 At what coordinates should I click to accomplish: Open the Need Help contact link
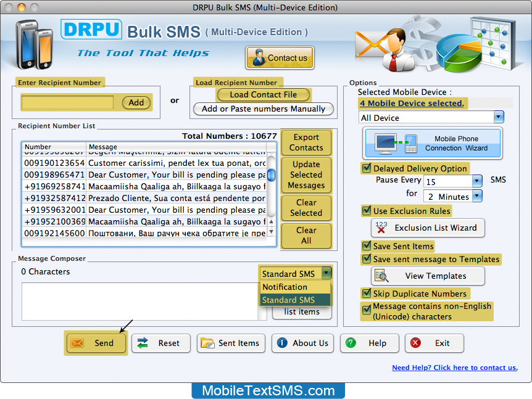click(455, 368)
